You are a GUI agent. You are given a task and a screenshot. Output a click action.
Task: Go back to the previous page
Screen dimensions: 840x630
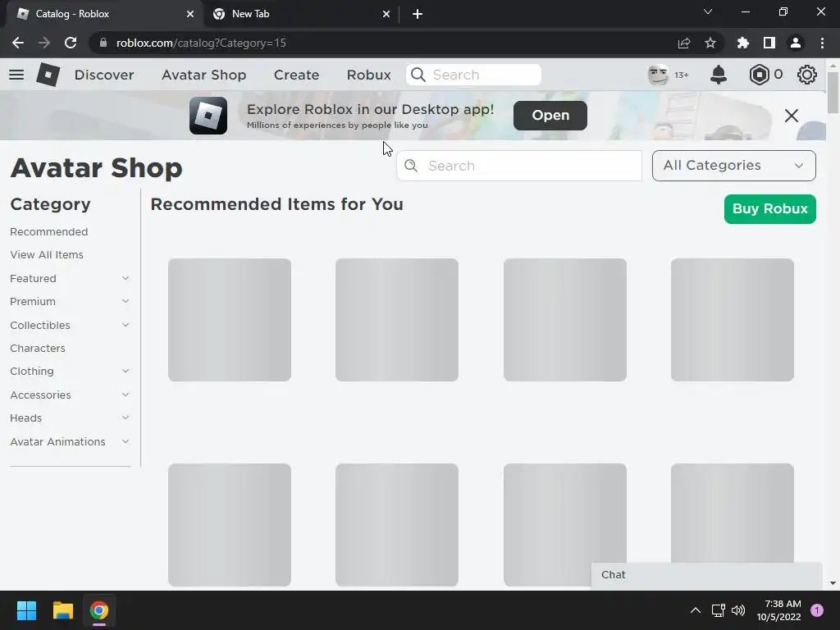(x=18, y=43)
